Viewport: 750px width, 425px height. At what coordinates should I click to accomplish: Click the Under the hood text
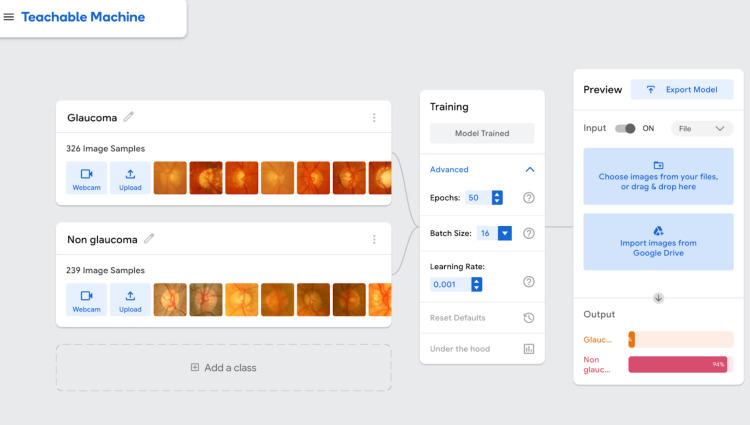pyautogui.click(x=460, y=349)
